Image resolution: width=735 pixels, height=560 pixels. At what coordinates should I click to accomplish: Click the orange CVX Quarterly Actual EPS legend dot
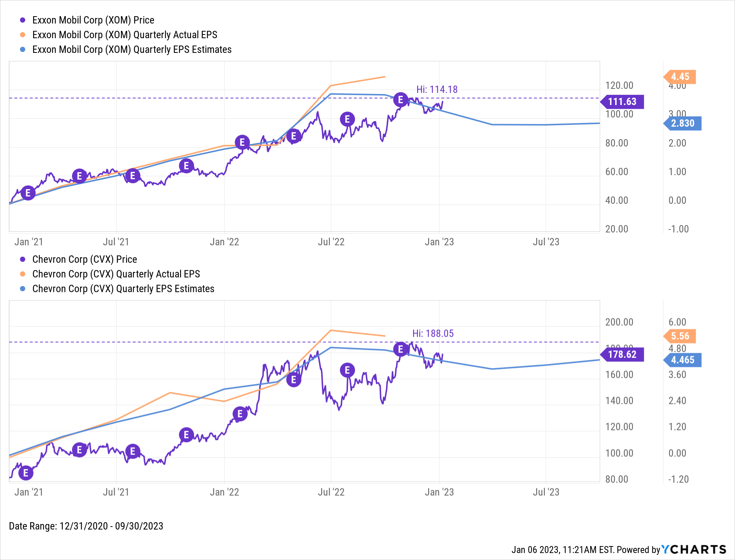pyautogui.click(x=23, y=274)
